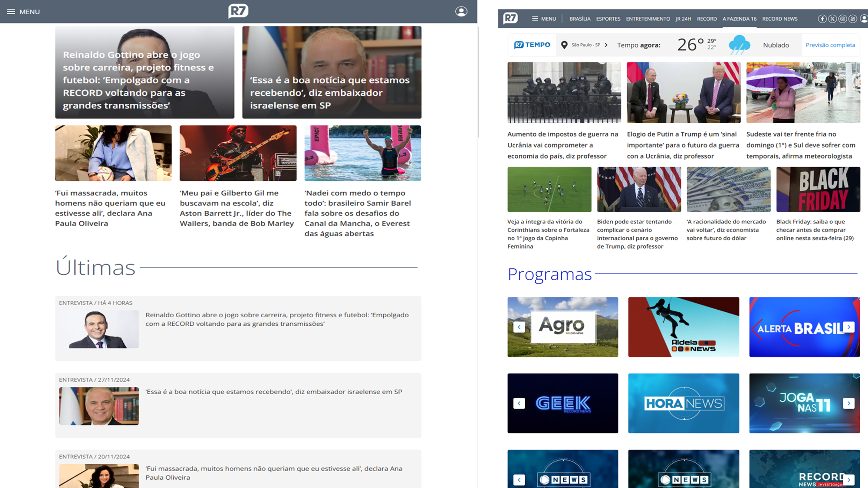Open the Black Friday article headline
Image resolution: width=868 pixels, height=488 pixels.
coord(815,230)
